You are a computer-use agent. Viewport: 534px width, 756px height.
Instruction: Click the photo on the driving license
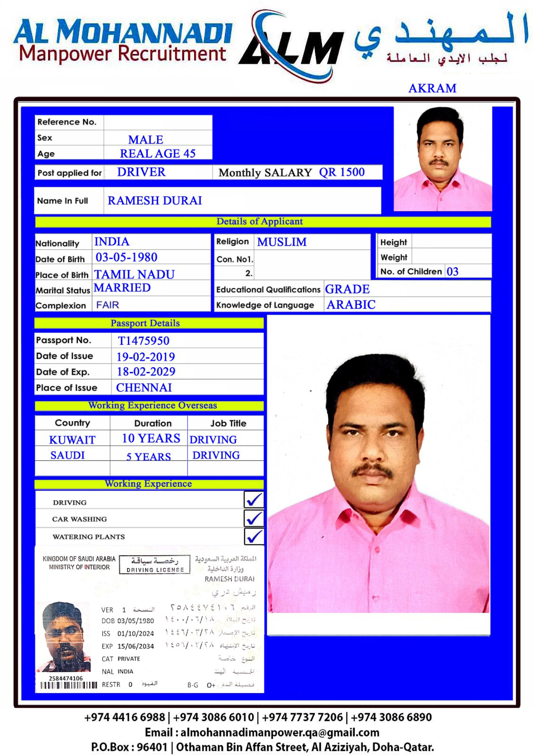pyautogui.click(x=63, y=636)
